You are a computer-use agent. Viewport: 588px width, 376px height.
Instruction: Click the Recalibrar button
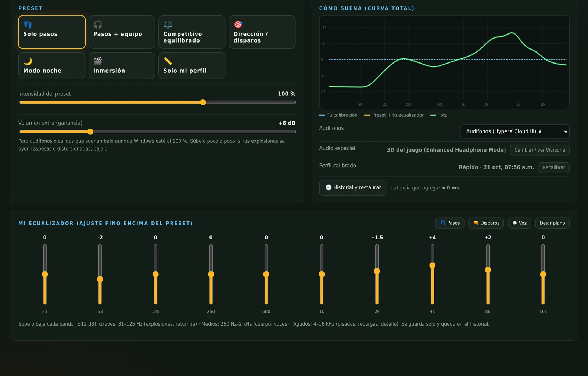click(x=554, y=167)
